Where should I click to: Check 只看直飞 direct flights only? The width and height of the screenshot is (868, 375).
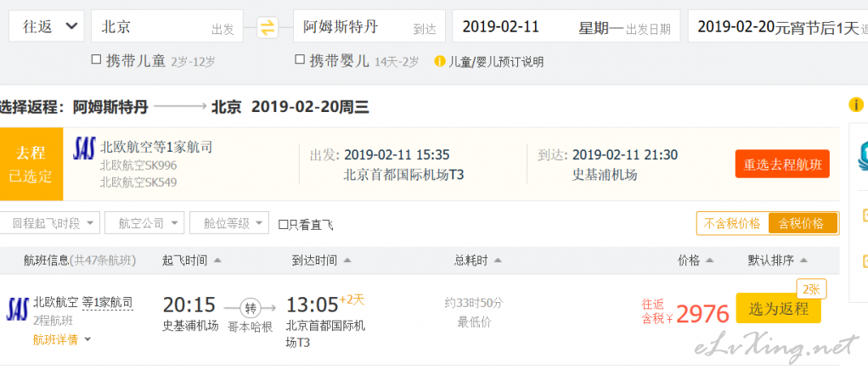tap(283, 225)
